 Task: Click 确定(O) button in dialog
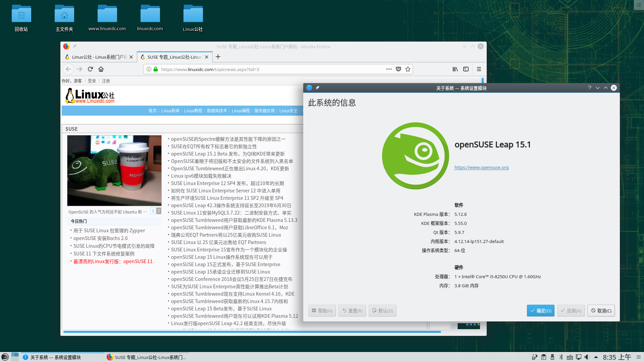point(540,311)
